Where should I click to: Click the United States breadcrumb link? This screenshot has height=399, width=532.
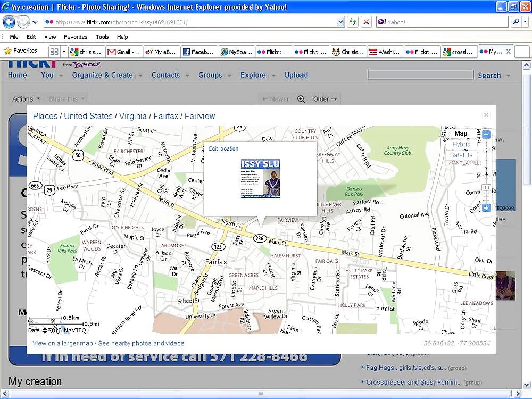click(x=88, y=116)
